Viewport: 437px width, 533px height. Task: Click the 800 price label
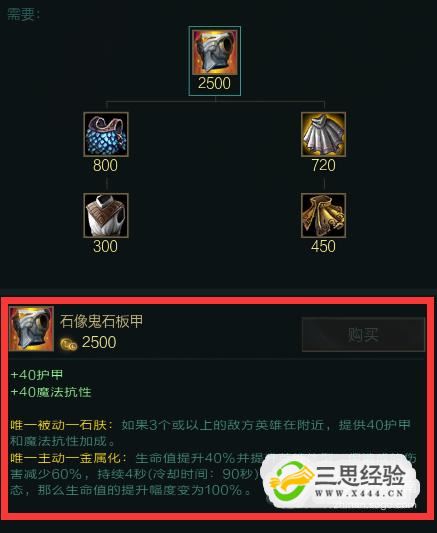(105, 165)
